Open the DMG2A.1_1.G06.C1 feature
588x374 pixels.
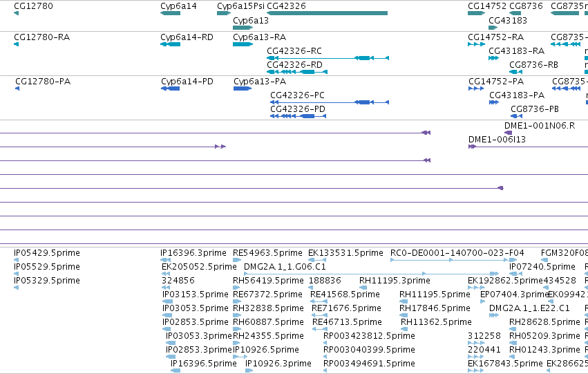point(285,267)
